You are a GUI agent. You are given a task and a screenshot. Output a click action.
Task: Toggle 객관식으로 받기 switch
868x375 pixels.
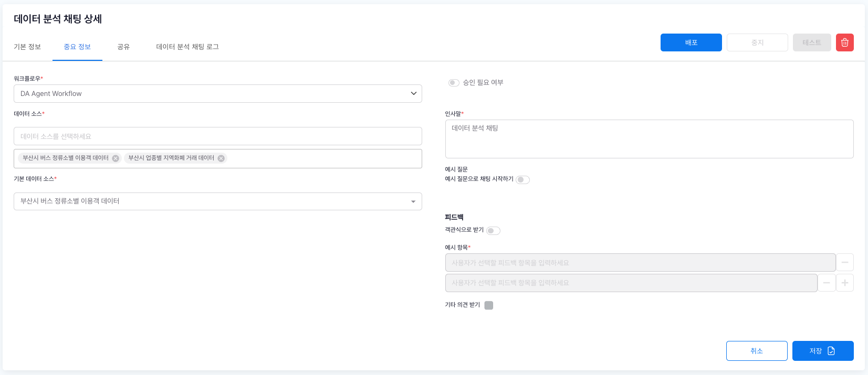tap(493, 231)
